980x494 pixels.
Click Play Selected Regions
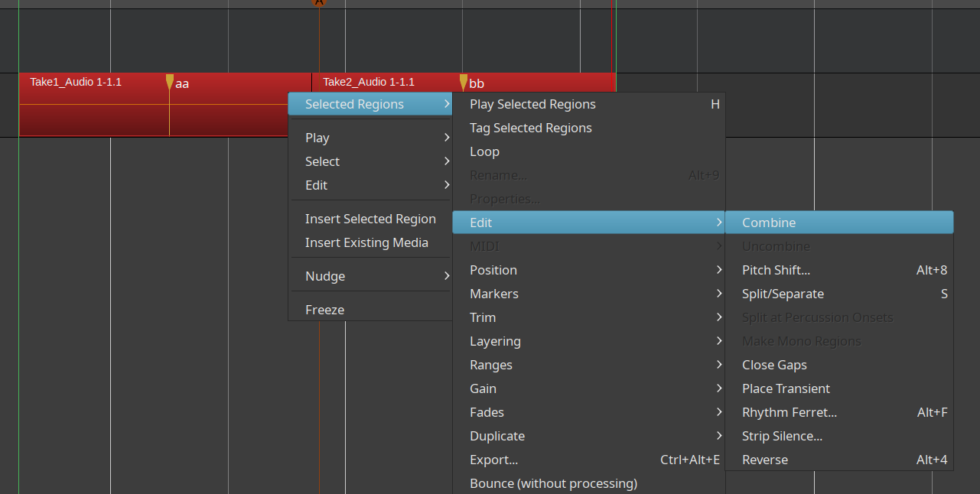(x=532, y=104)
